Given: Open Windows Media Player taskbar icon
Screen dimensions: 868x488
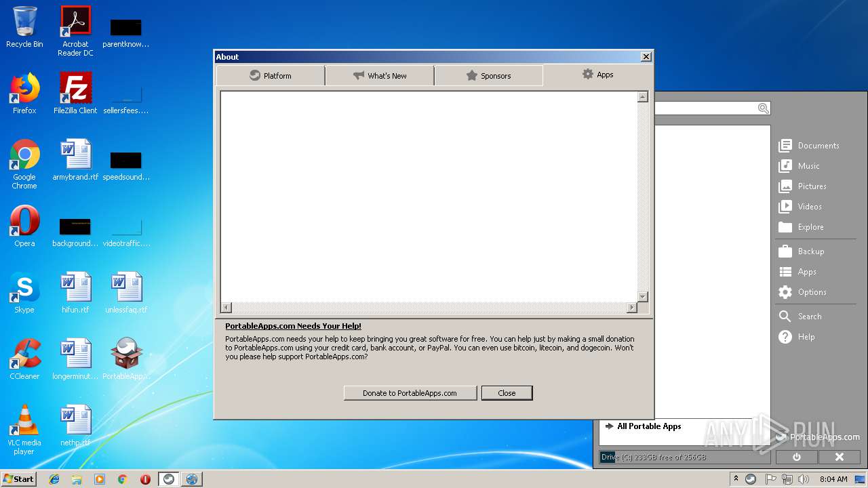Looking at the screenshot, I should 100,479.
